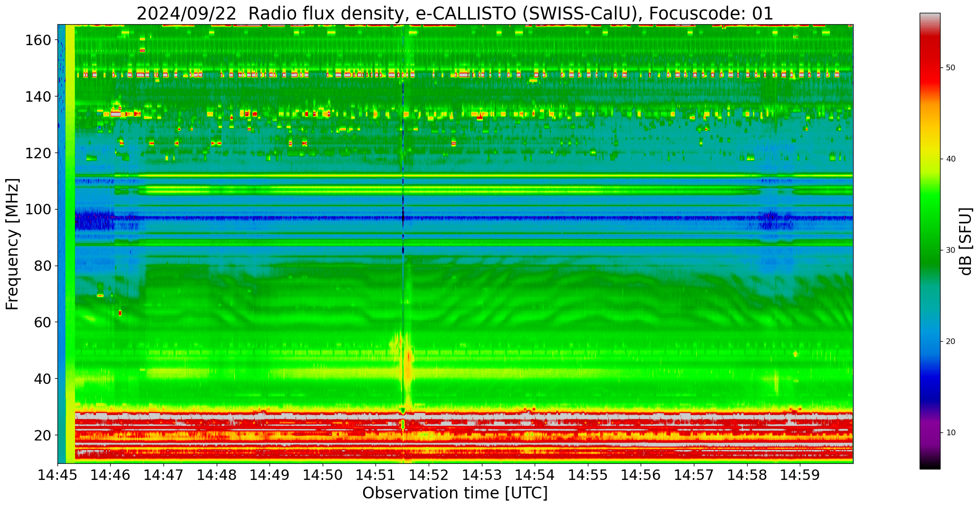Click the colorbar tick label 40

click(951, 159)
